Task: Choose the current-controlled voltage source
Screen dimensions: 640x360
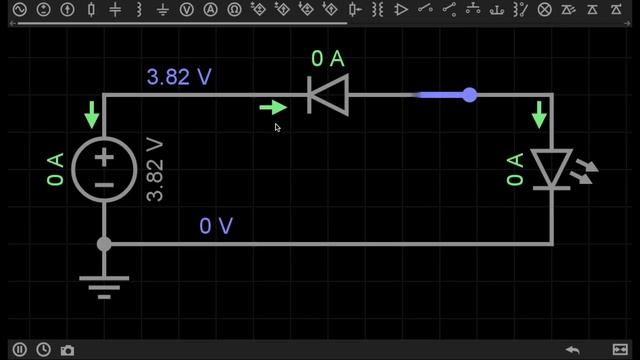Action: click(306, 9)
